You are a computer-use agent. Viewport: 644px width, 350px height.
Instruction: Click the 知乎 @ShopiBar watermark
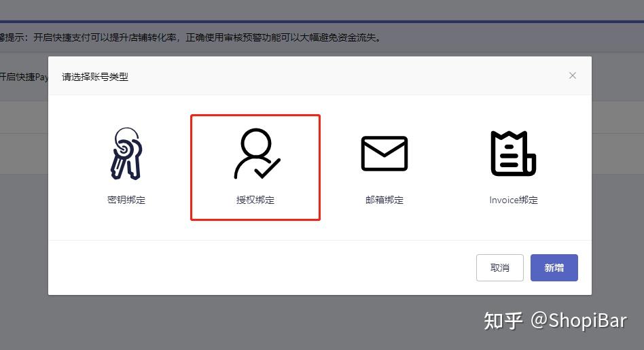pos(555,320)
